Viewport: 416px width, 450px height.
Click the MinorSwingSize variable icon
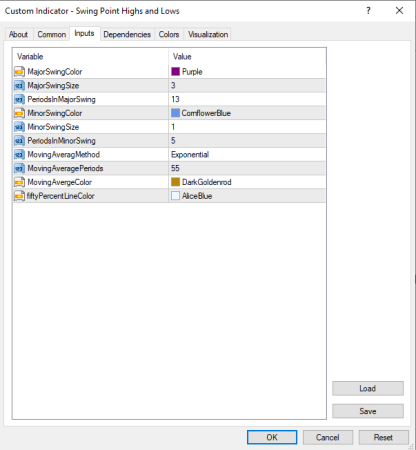tap(19, 127)
